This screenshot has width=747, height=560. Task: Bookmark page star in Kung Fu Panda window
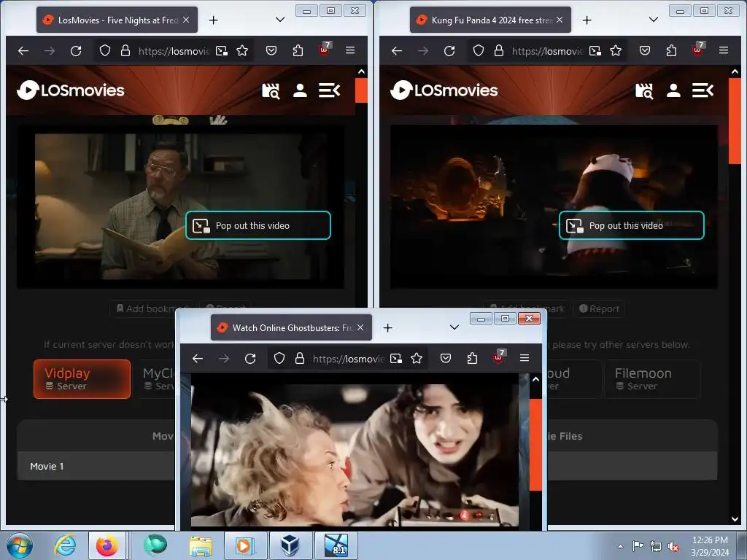616,50
